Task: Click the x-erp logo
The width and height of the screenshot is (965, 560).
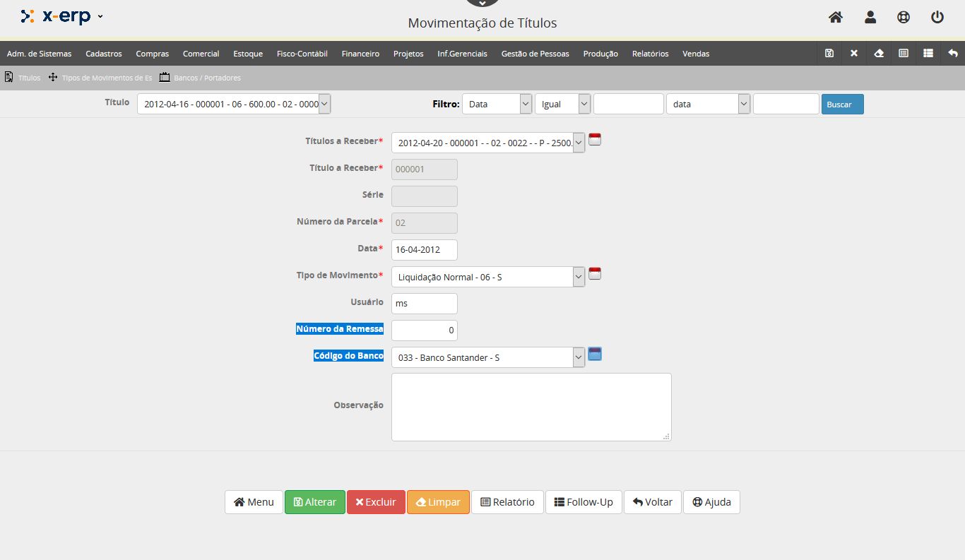Action: 56,16
